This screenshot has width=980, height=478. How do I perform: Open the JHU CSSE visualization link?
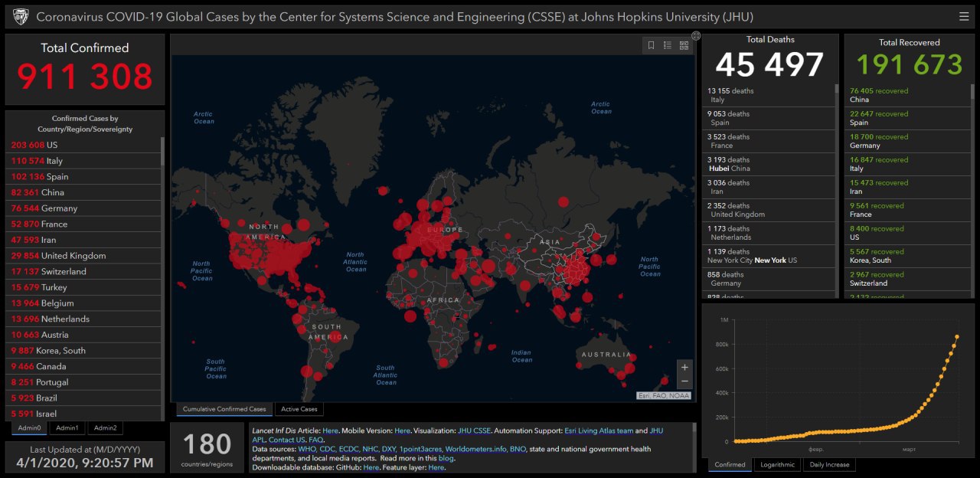tap(474, 431)
